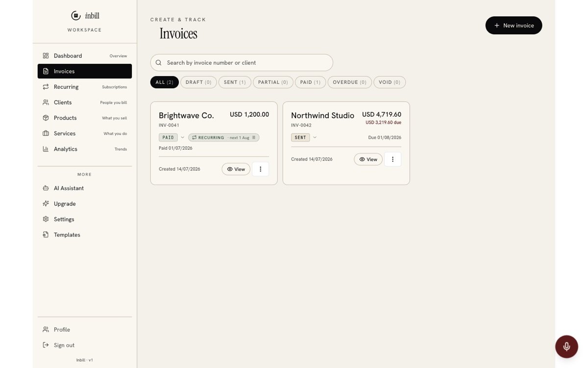The width and height of the screenshot is (588, 368).
Task: Open Analytics trends in sidebar
Action: pyautogui.click(x=85, y=149)
